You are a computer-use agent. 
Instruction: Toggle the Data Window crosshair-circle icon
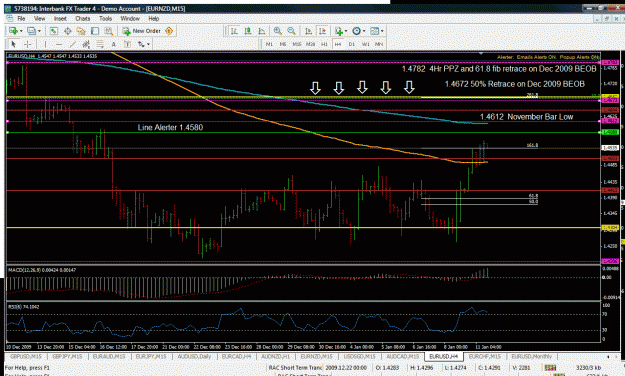pyautogui.click(x=68, y=31)
